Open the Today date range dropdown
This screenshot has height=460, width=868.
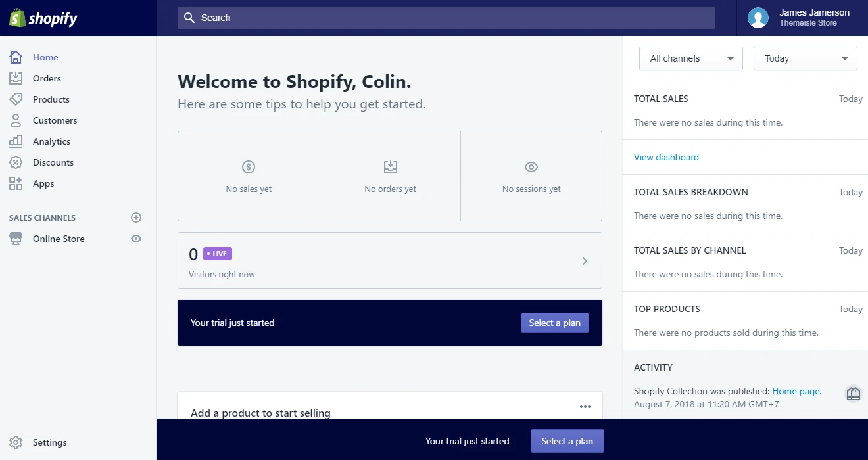click(805, 58)
